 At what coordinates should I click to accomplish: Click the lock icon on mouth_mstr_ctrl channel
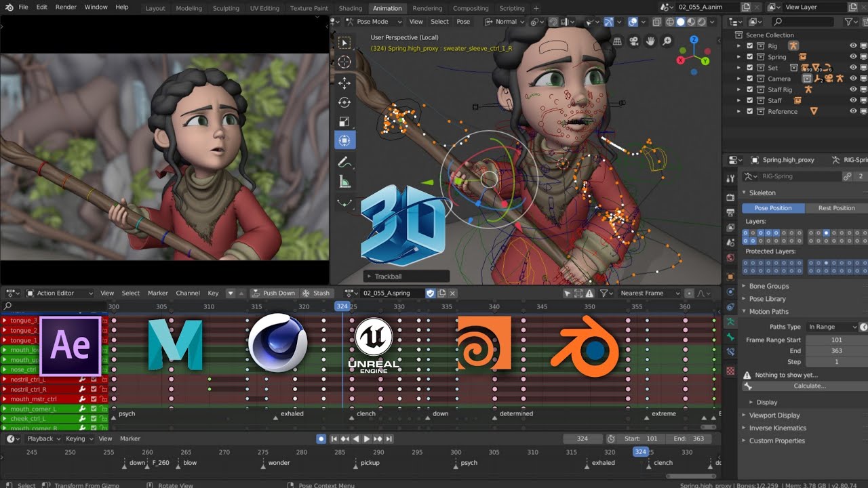(x=104, y=399)
